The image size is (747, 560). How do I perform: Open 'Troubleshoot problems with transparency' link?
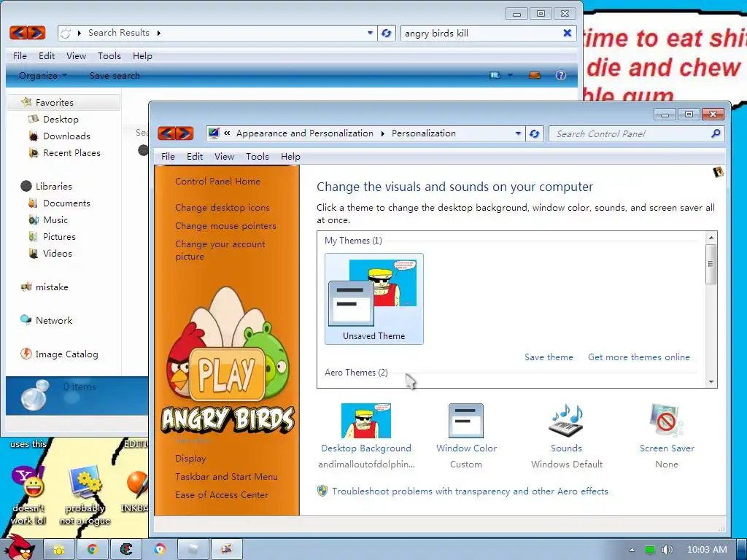pos(470,491)
